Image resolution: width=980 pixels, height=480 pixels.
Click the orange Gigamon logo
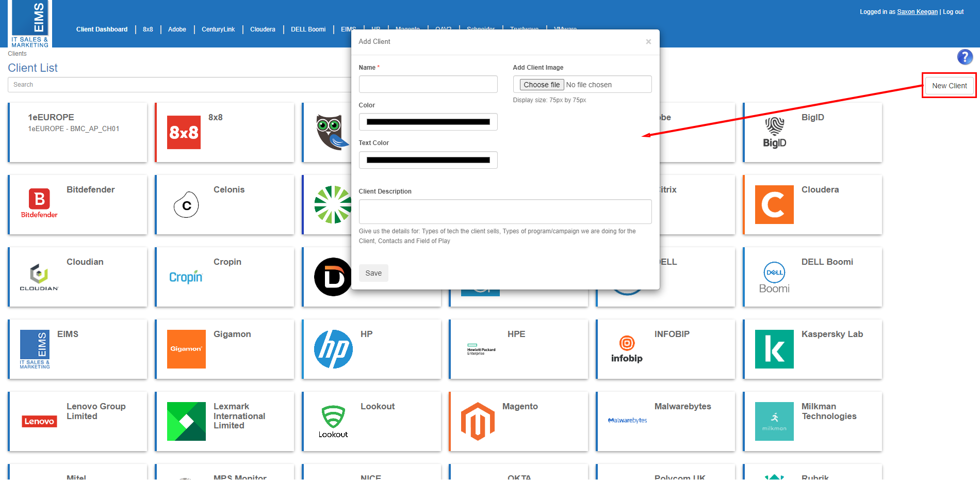[186, 349]
